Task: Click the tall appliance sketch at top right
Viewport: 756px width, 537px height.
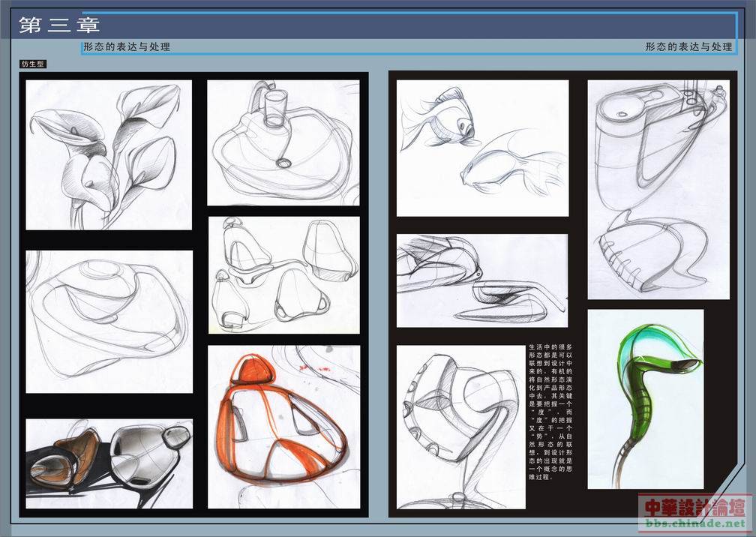Action: point(658,190)
